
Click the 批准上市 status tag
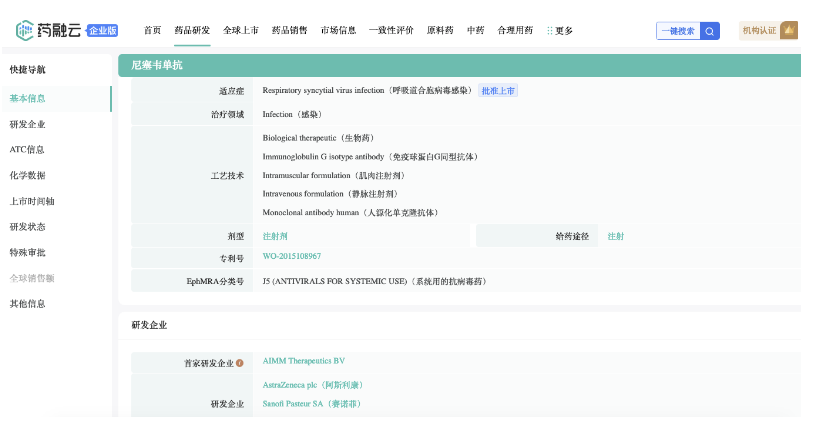click(498, 91)
